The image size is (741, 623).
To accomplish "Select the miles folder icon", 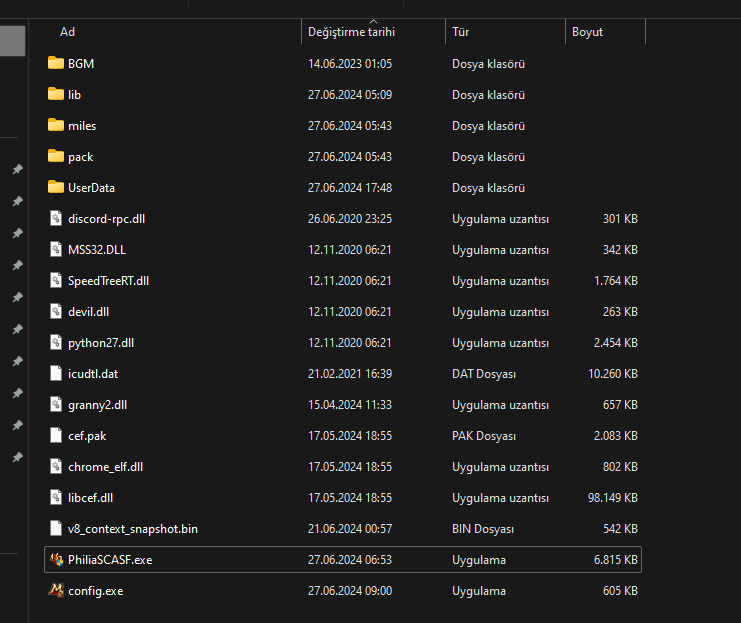I will point(56,125).
